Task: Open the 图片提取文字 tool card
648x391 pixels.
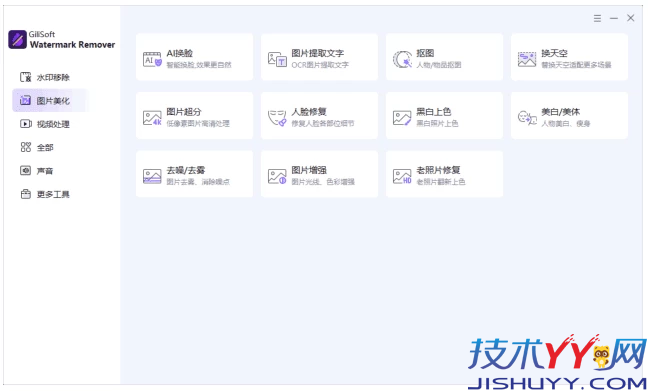Action: [x=319, y=57]
